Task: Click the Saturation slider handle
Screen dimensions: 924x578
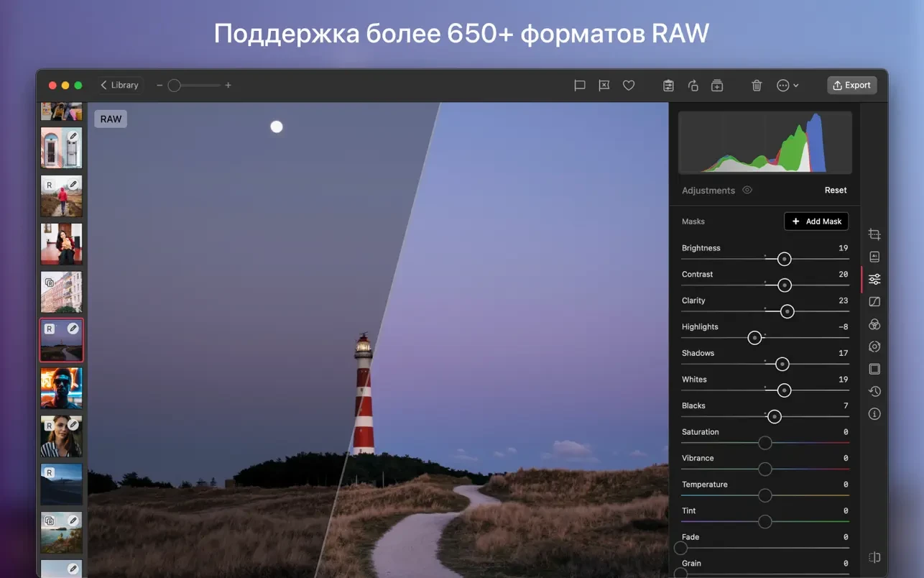Action: click(x=765, y=443)
